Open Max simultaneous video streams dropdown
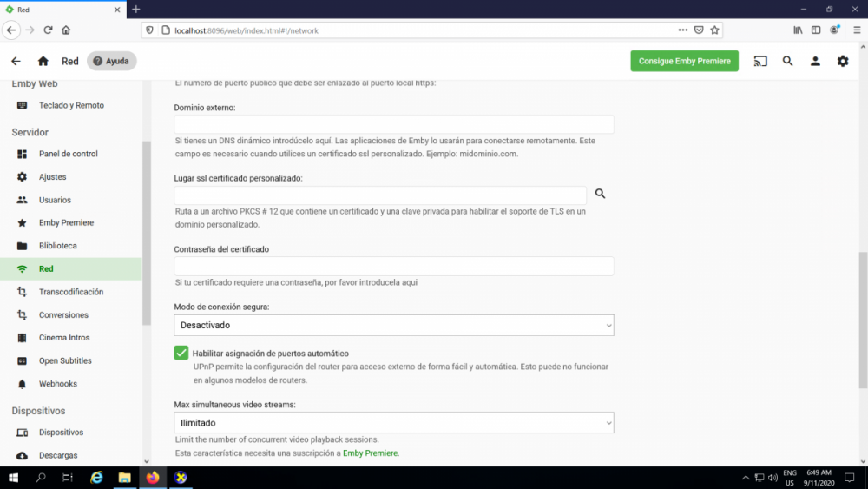Viewport: 868px width, 489px height. 393,422
